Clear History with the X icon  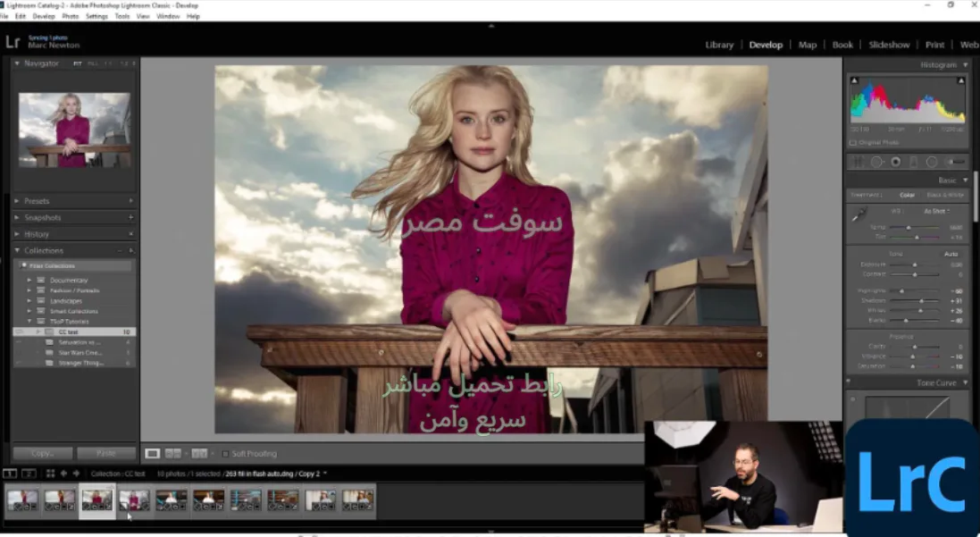(x=130, y=234)
